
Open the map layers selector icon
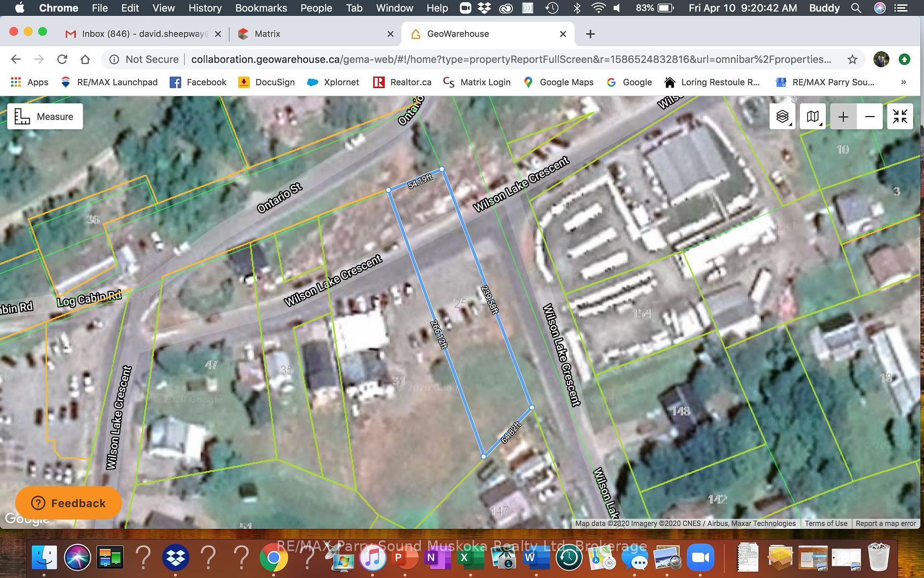(783, 117)
